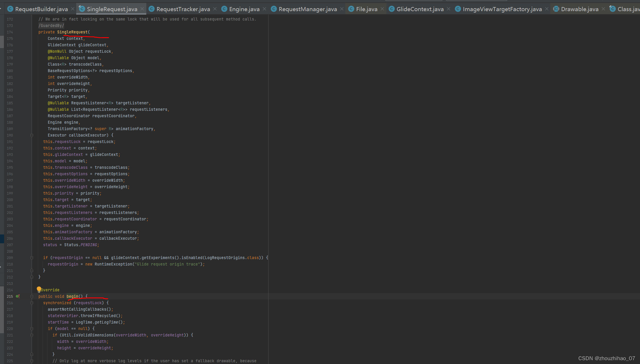Collapse the if block at line 209
The width and height of the screenshot is (640, 364).
coord(32,258)
